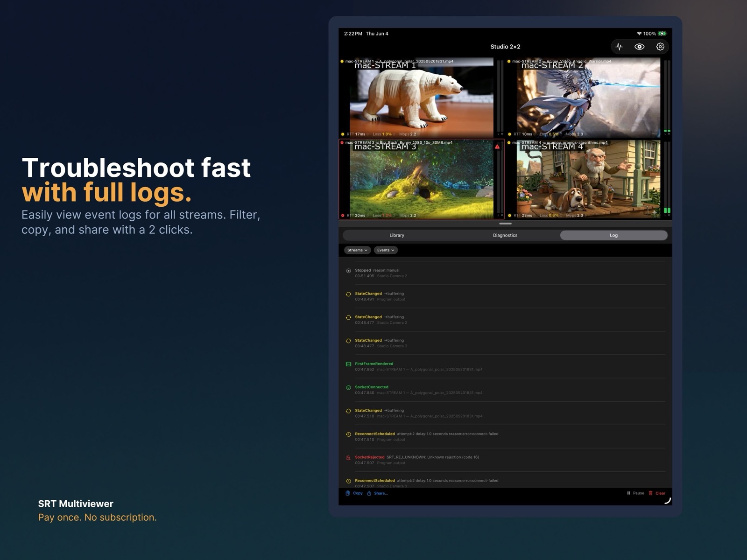Screen dimensions: 747x560
Task: Click the Mbps 2.2 stat on mac-STREAM 1
Action: [408, 134]
